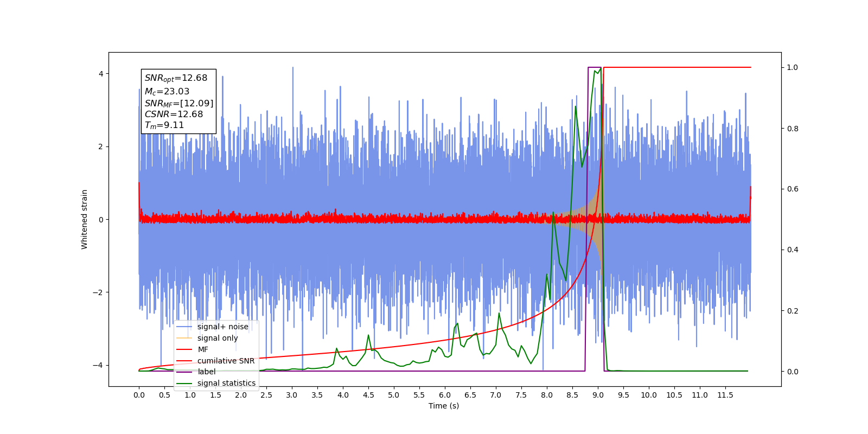Click the 1.5 tick on the time axis
868x434 pixels.
click(215, 395)
